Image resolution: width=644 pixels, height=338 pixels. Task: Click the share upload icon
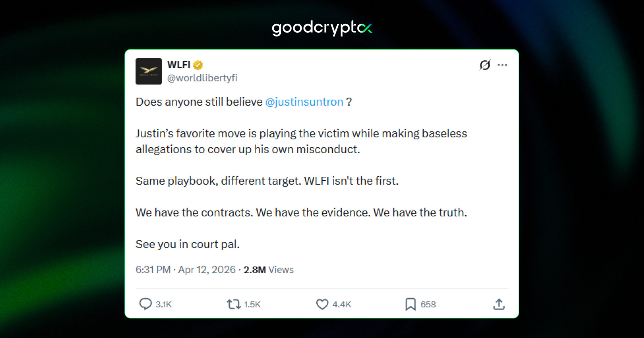click(499, 304)
